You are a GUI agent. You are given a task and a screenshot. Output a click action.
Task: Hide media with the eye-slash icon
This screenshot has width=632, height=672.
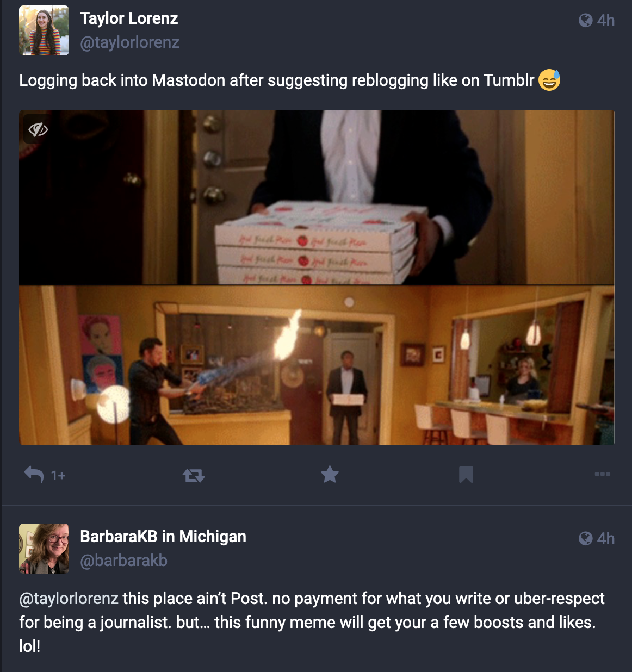[38, 129]
